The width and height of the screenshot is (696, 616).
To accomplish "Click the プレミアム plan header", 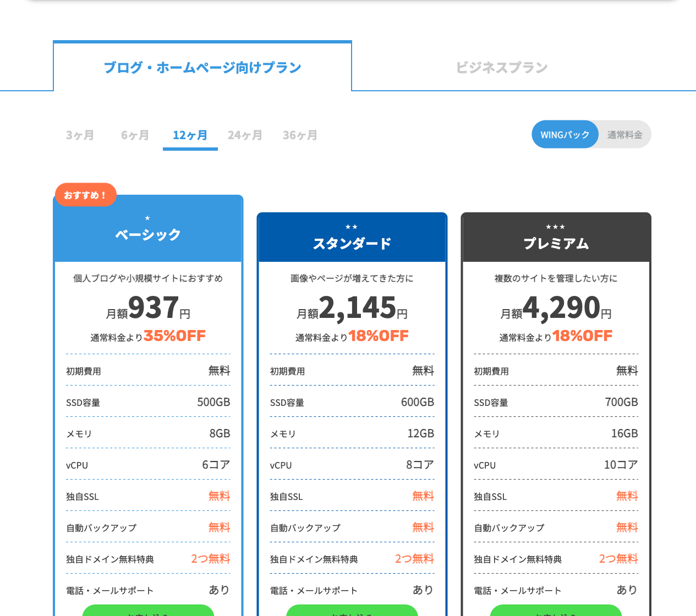I will click(556, 238).
